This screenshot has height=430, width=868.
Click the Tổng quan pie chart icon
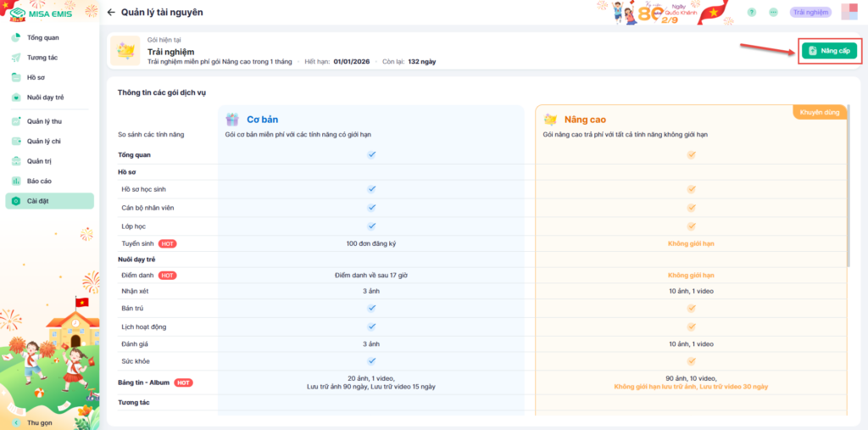coord(16,37)
